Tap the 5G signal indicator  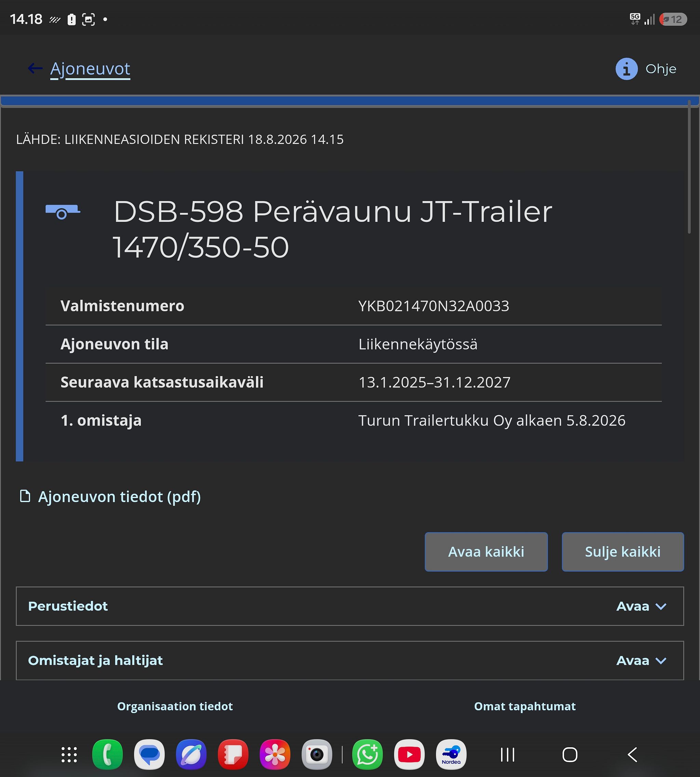(x=635, y=19)
